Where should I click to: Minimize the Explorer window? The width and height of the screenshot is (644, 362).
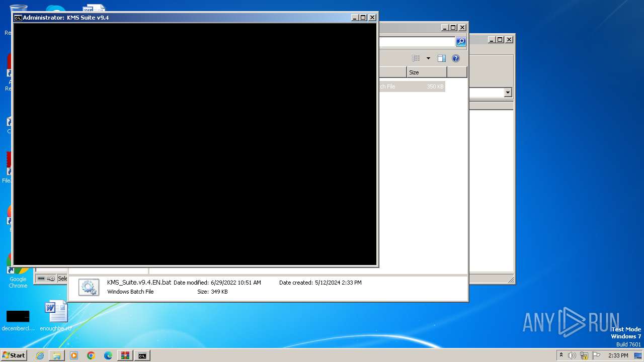(x=445, y=28)
